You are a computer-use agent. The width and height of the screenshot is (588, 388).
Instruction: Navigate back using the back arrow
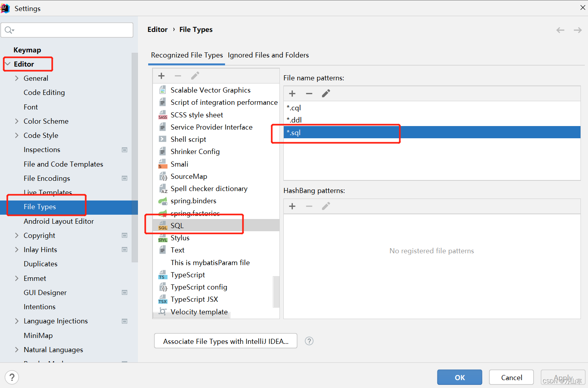point(560,30)
